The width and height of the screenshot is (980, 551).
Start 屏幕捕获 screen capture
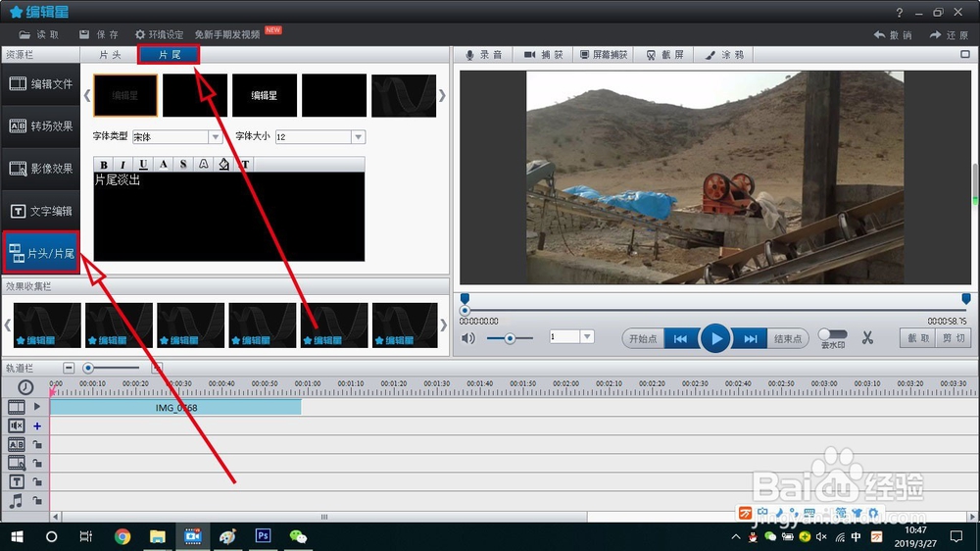click(x=603, y=55)
